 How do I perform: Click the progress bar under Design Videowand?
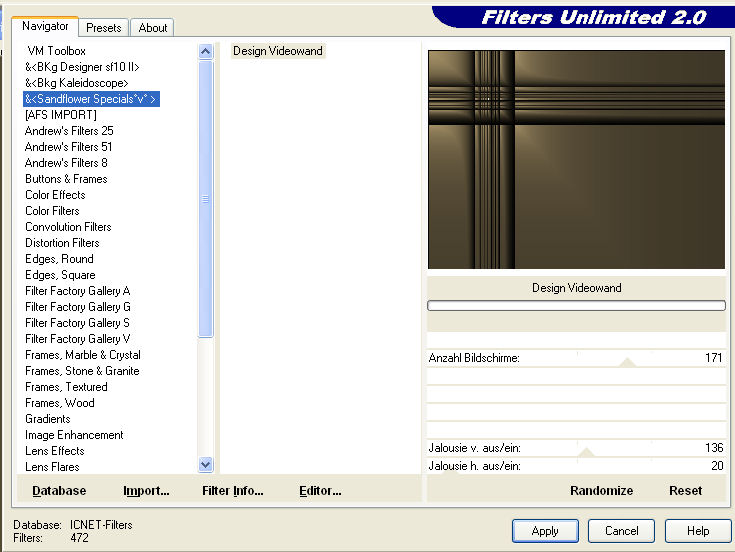[576, 306]
